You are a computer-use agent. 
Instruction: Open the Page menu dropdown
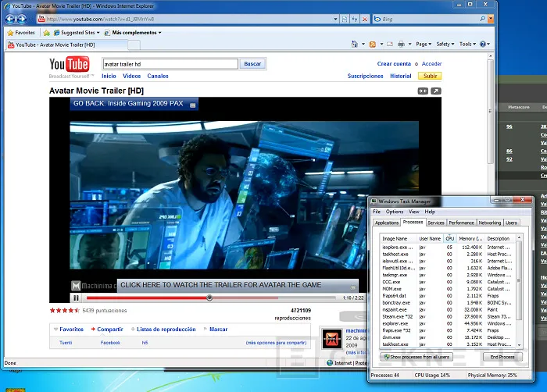[424, 44]
